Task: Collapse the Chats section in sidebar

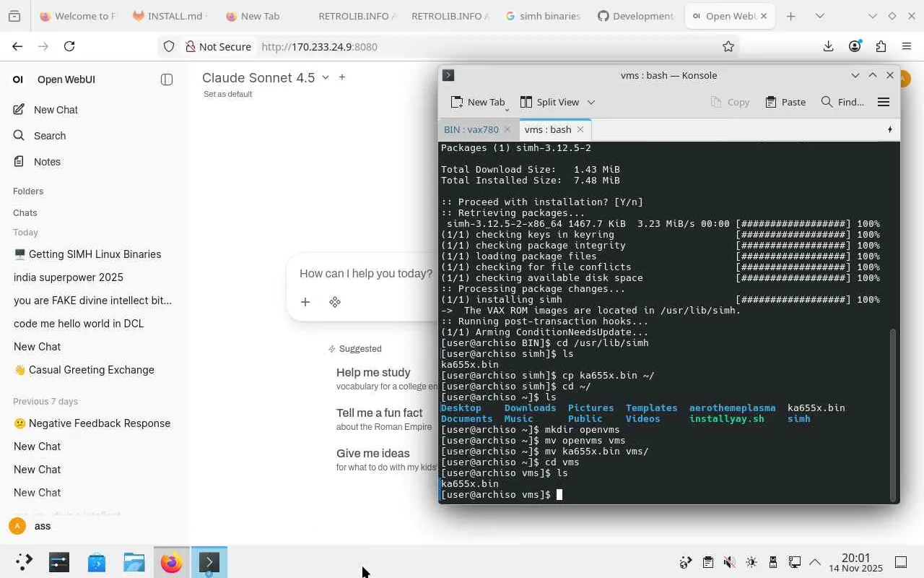Action: pyautogui.click(x=25, y=213)
